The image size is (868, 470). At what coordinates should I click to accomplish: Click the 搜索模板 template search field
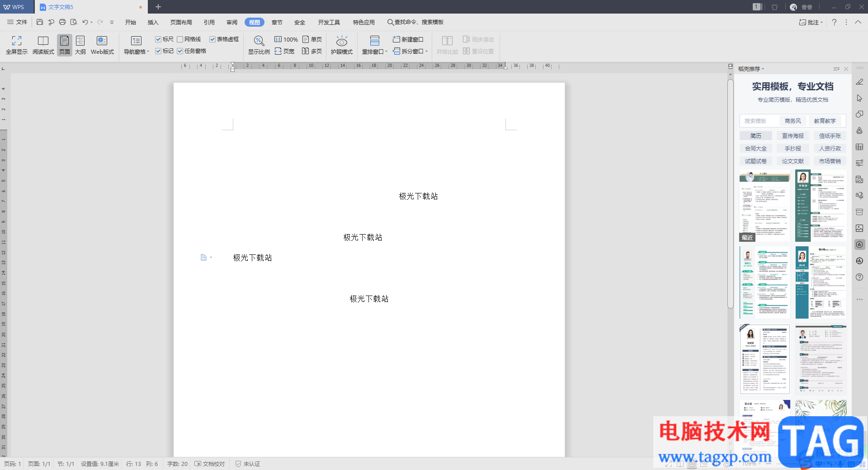(759, 121)
